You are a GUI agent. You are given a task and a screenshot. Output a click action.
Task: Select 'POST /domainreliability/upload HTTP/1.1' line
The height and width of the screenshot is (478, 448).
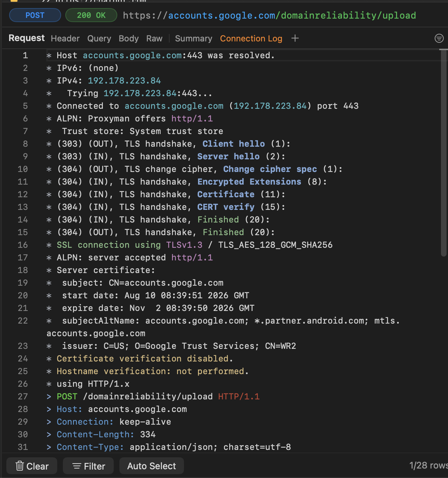[153, 397]
